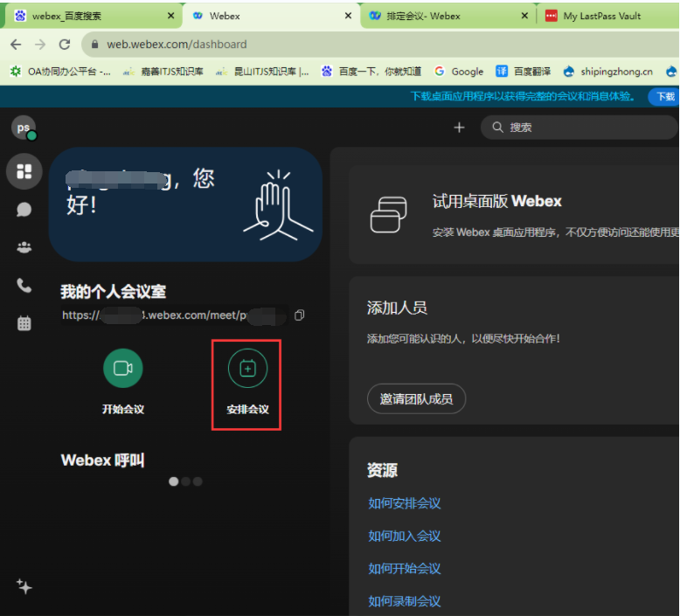680x616 pixels.
Task: Click the web.webex.com/dashboard address bar
Action: coord(382,45)
